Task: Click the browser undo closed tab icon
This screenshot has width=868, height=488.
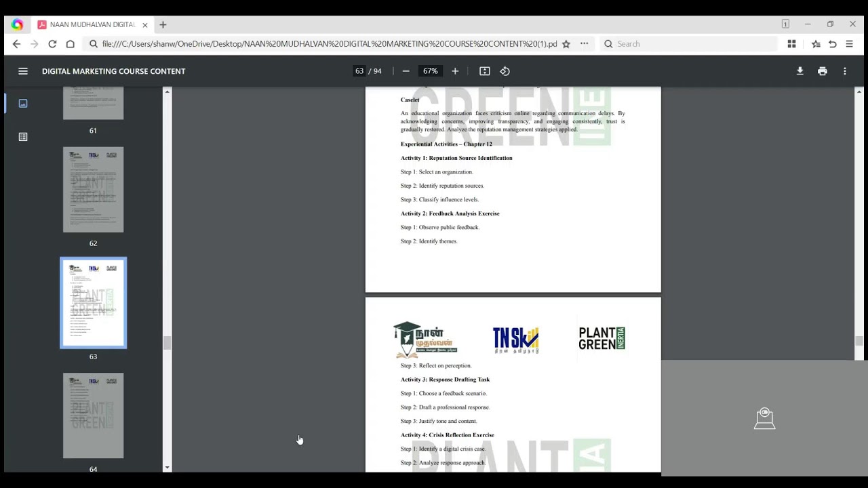Action: pyautogui.click(x=833, y=44)
